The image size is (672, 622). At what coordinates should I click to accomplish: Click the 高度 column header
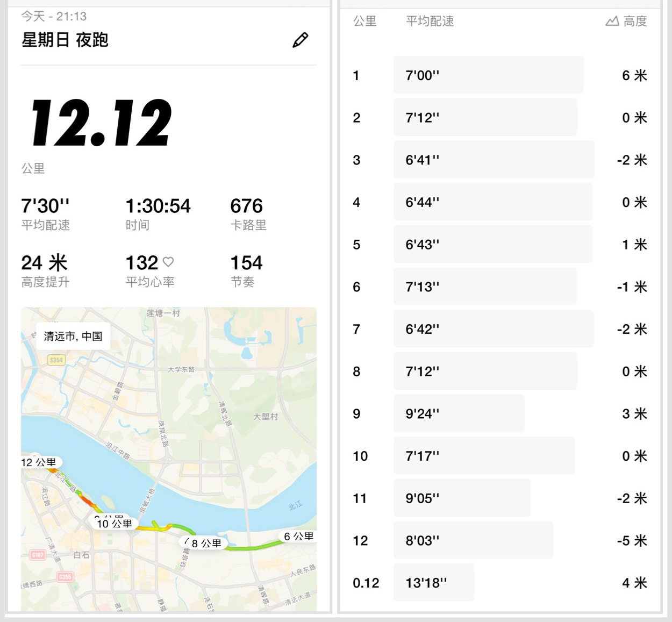[635, 22]
